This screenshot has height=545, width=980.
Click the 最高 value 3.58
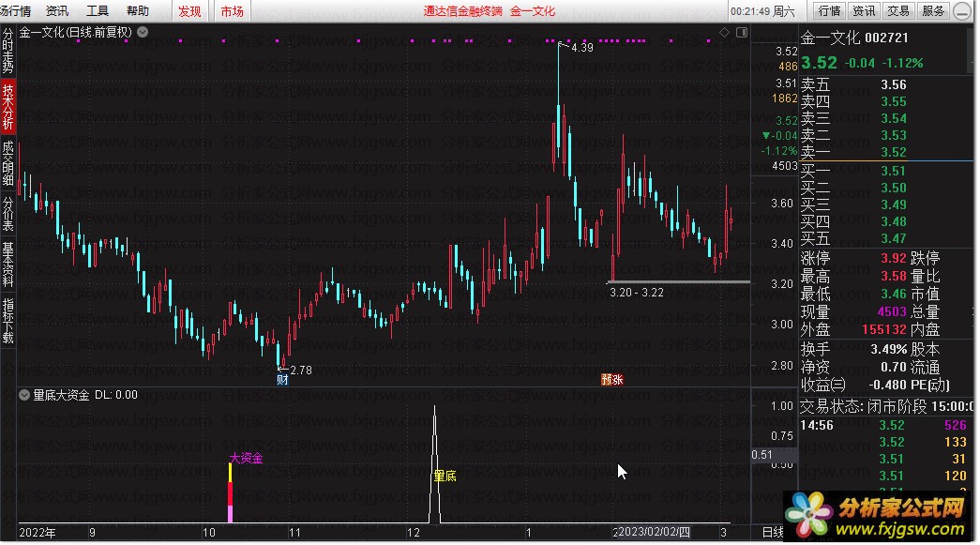(x=894, y=276)
